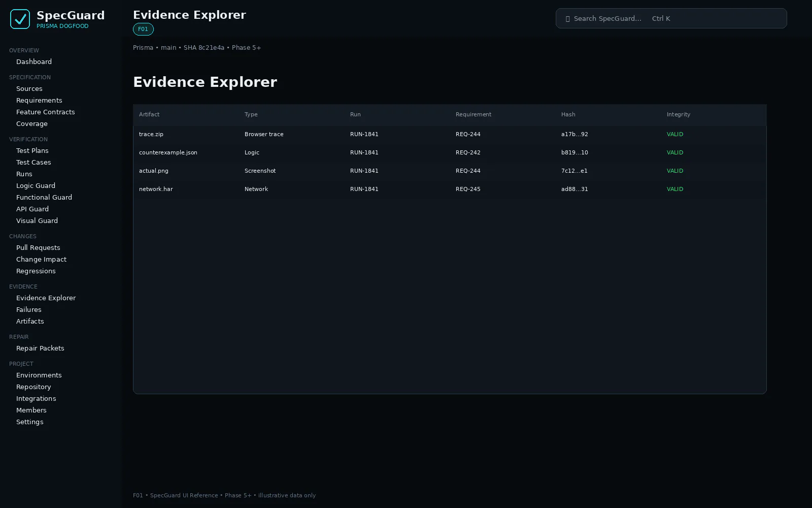Navigate to Pull Requests
This screenshot has height=508, width=812.
[38, 247]
